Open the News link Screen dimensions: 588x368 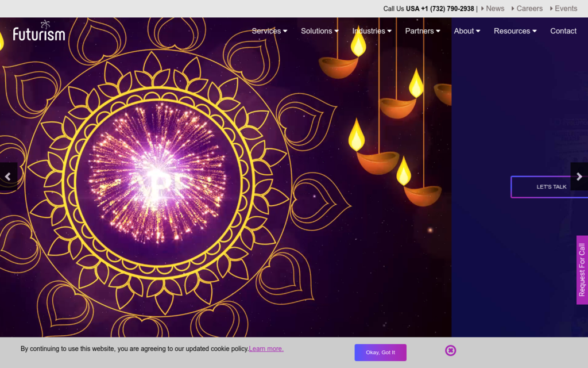click(494, 9)
